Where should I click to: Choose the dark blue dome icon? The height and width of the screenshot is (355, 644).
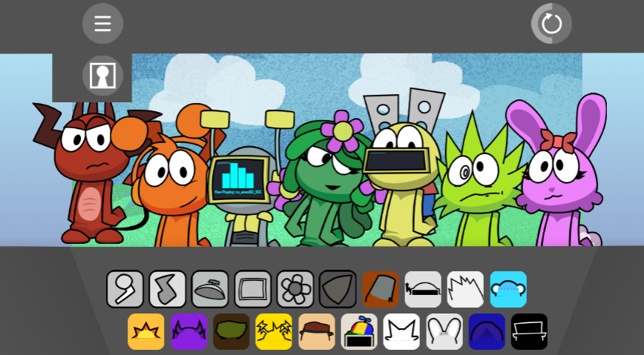coord(487,331)
